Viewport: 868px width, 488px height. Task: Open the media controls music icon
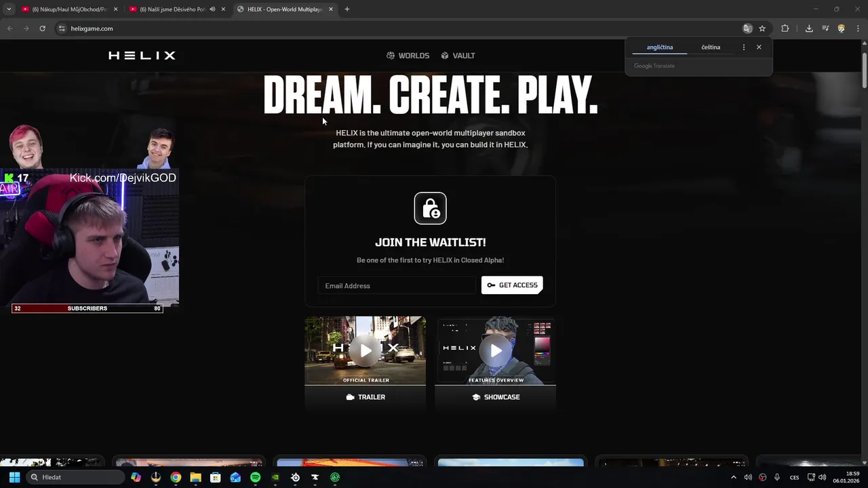(x=825, y=28)
